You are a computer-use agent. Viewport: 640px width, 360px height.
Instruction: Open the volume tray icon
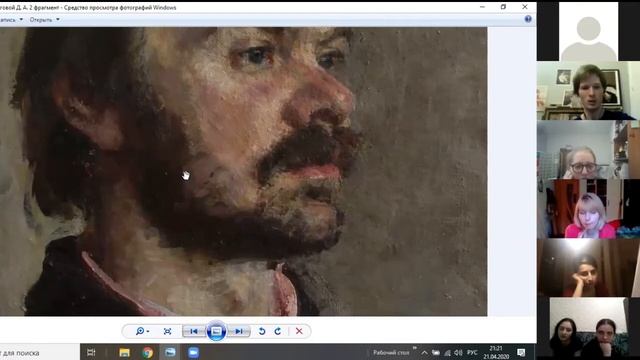click(x=458, y=353)
